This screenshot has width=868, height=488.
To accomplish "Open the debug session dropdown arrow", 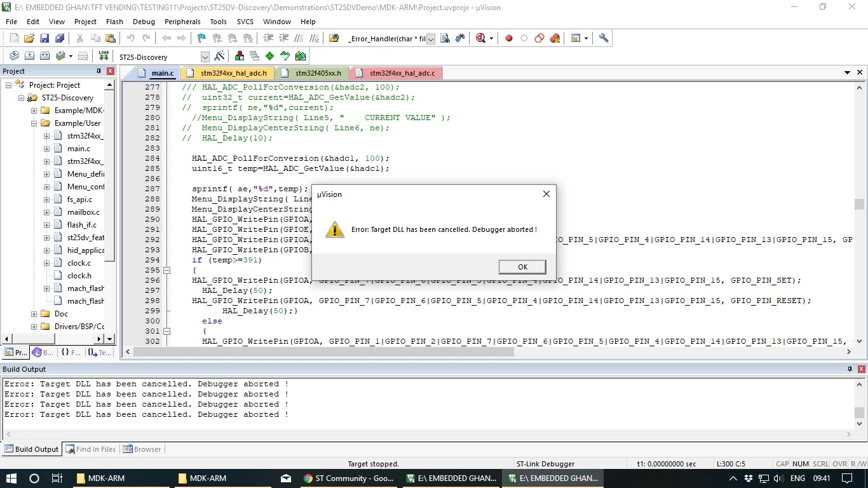I will click(491, 38).
